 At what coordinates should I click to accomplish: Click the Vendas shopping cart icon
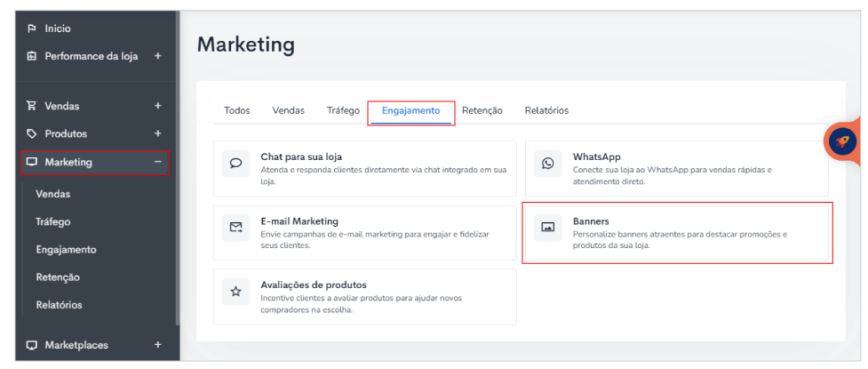32,106
